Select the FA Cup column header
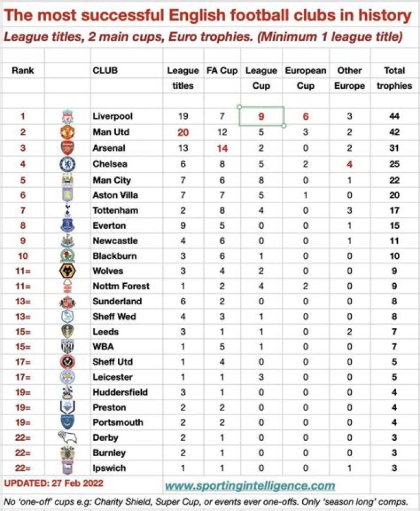Viewport: 420px width, 511px height. point(222,71)
